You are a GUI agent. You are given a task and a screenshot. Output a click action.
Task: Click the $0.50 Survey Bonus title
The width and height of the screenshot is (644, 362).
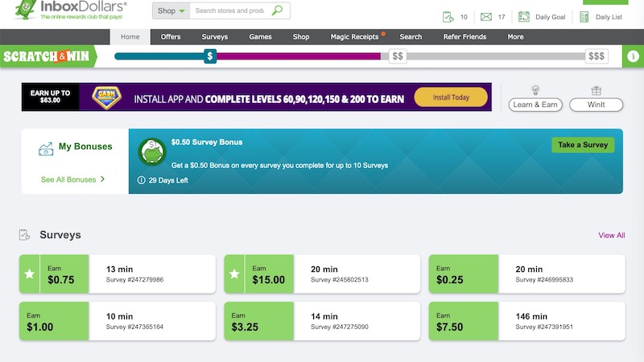207,142
